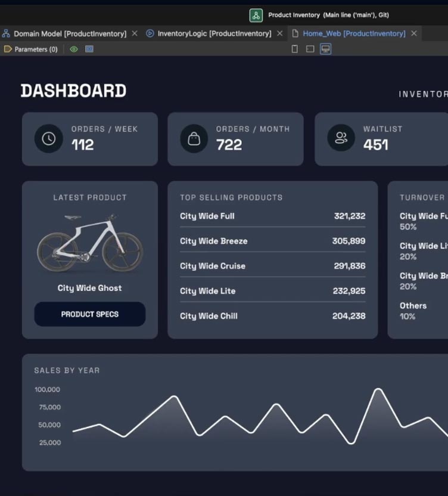The image size is (448, 496).
Task: Click the Waitlist people icon
Action: 341,138
